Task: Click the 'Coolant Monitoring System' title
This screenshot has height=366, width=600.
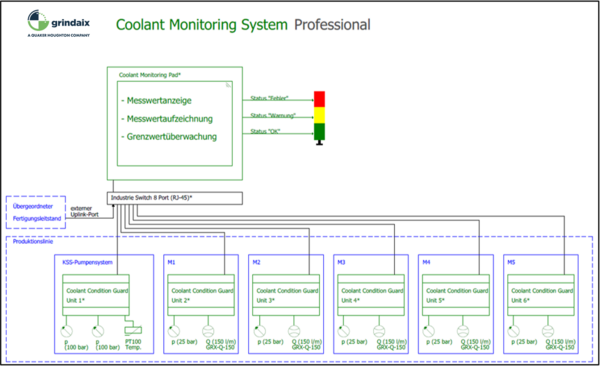Action: click(x=202, y=25)
